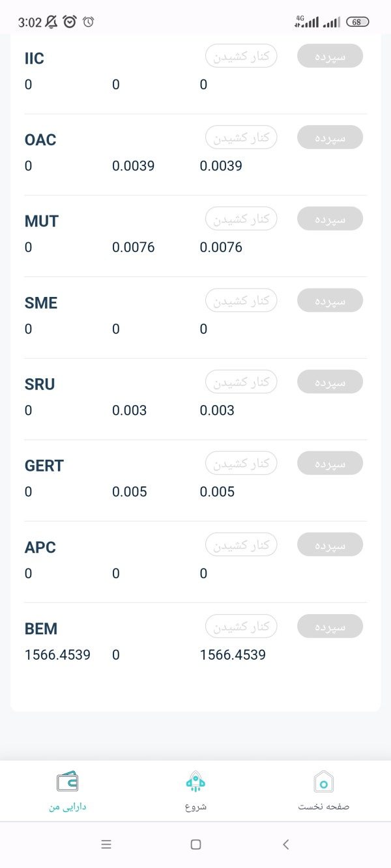This screenshot has width=391, height=868.
Task: Open the home page house icon
Action: (x=324, y=781)
